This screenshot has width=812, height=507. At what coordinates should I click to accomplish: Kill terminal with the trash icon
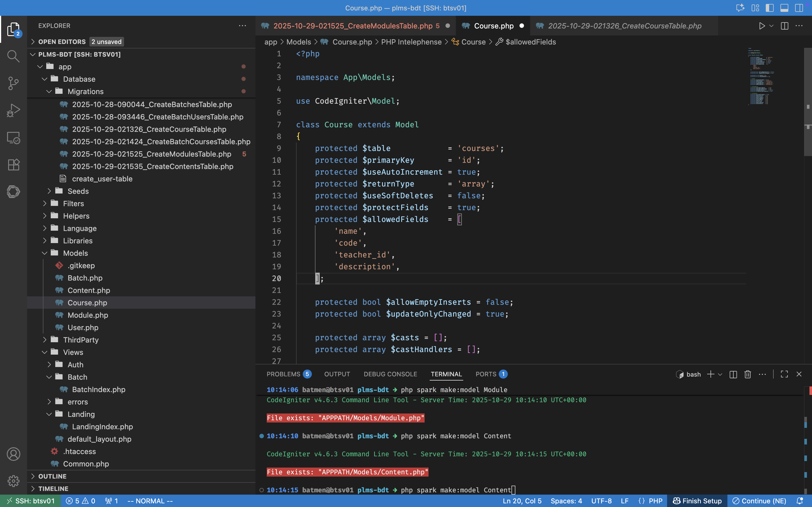point(748,374)
